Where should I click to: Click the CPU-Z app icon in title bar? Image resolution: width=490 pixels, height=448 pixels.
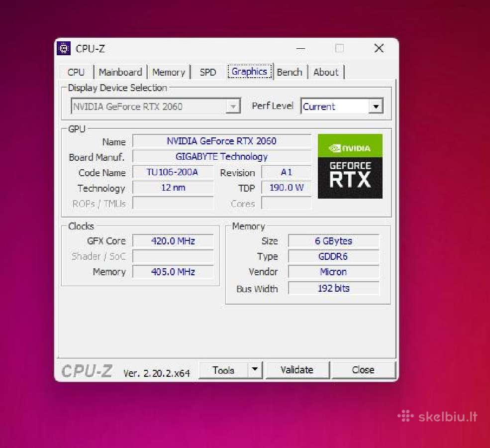point(64,48)
